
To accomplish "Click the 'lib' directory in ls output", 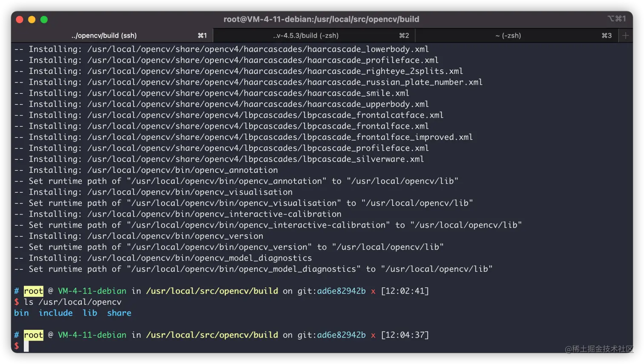I will pos(90,313).
